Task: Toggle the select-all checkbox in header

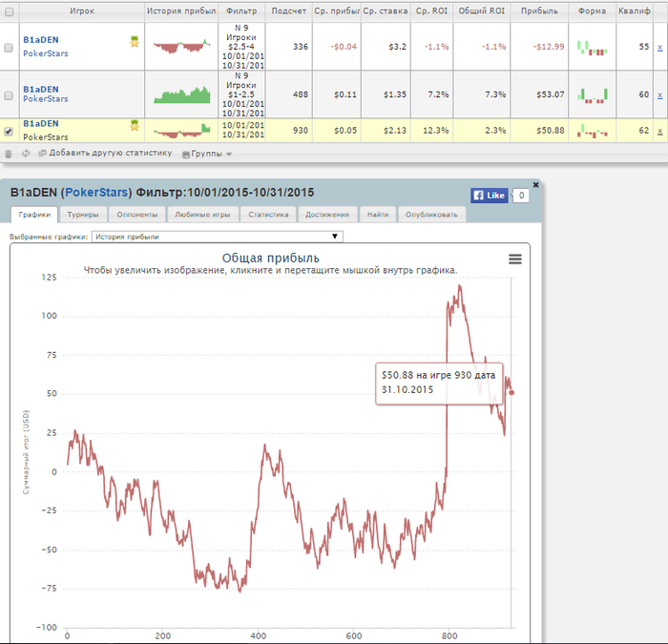Action: pyautogui.click(x=9, y=11)
